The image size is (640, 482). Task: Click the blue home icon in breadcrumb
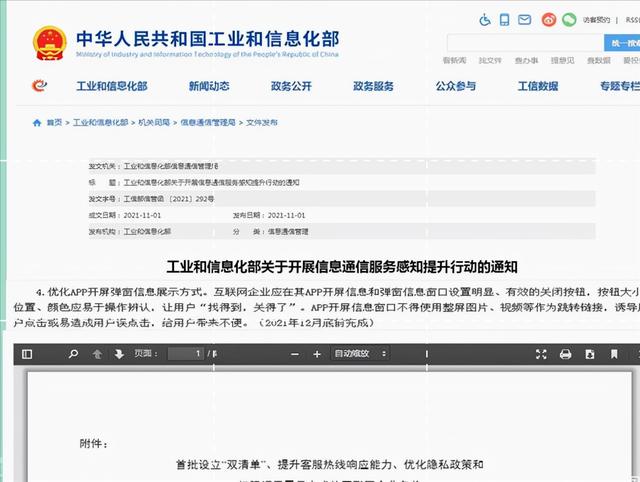pyautogui.click(x=37, y=122)
